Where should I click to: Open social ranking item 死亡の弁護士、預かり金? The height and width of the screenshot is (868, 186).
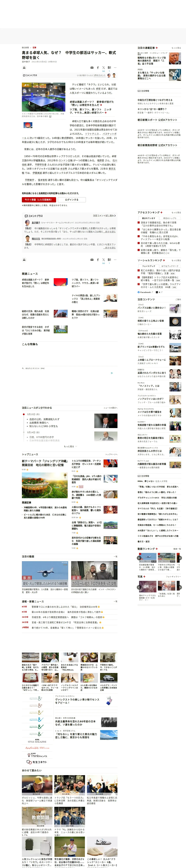click(161, 272)
